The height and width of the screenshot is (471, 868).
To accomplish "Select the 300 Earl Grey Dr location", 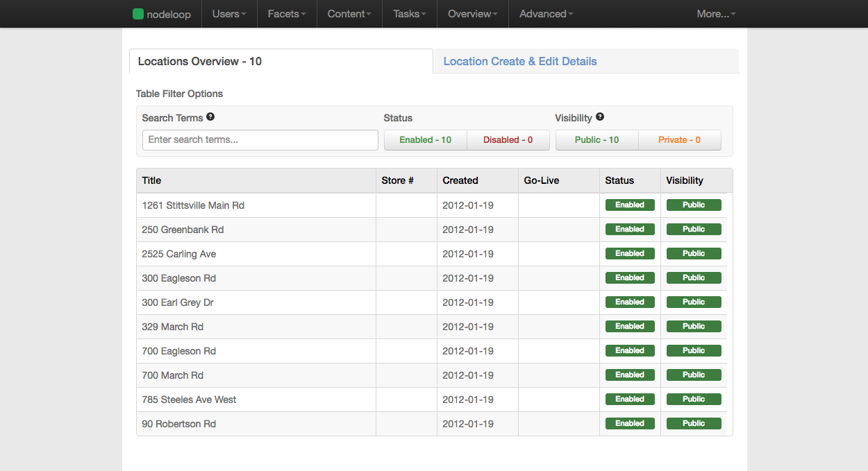I will point(179,302).
